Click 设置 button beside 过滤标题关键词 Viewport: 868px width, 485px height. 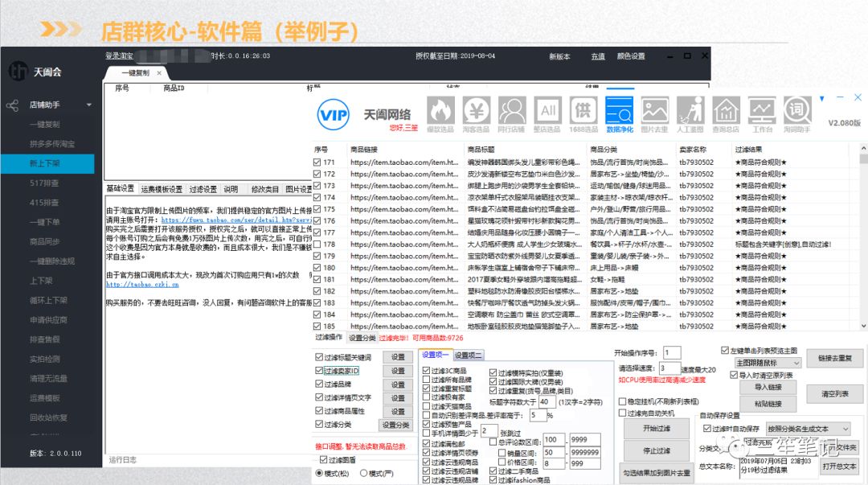click(x=398, y=357)
